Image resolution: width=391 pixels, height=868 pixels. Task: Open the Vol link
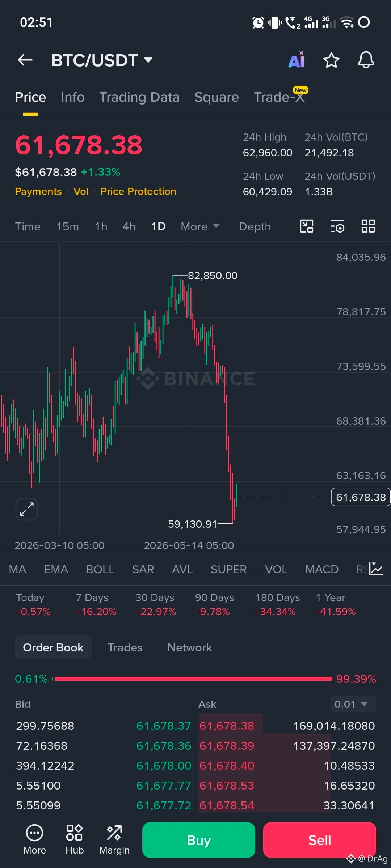pos(81,191)
